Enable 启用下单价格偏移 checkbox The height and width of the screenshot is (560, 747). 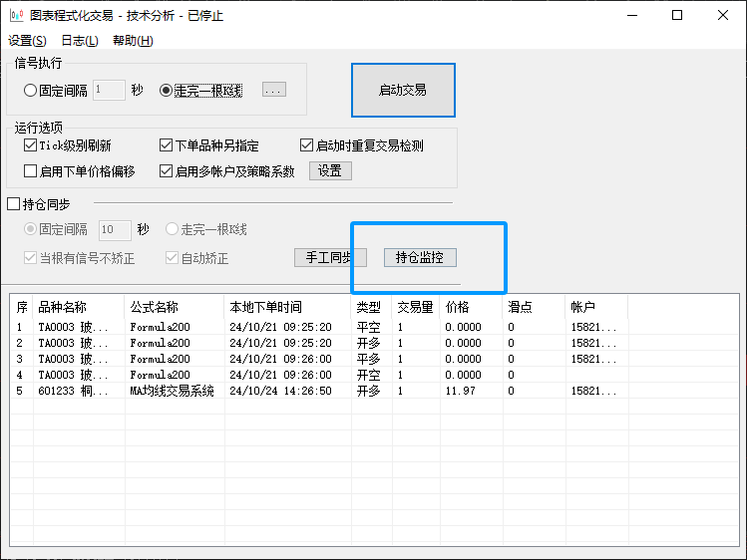(x=31, y=171)
